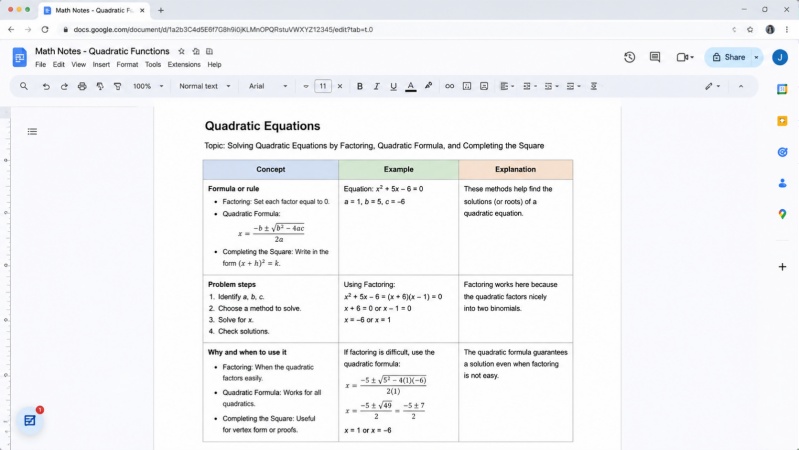Star the Math Notes document
The width and height of the screenshot is (799, 450).
[x=181, y=51]
